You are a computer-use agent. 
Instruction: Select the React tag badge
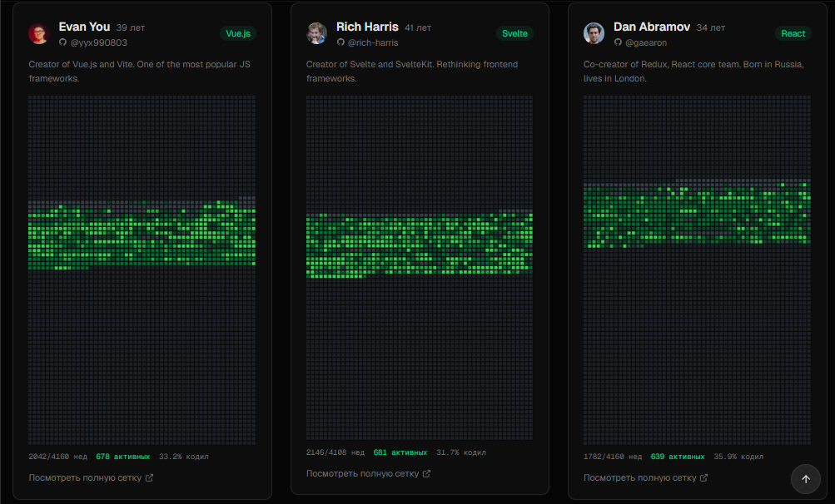[793, 33]
